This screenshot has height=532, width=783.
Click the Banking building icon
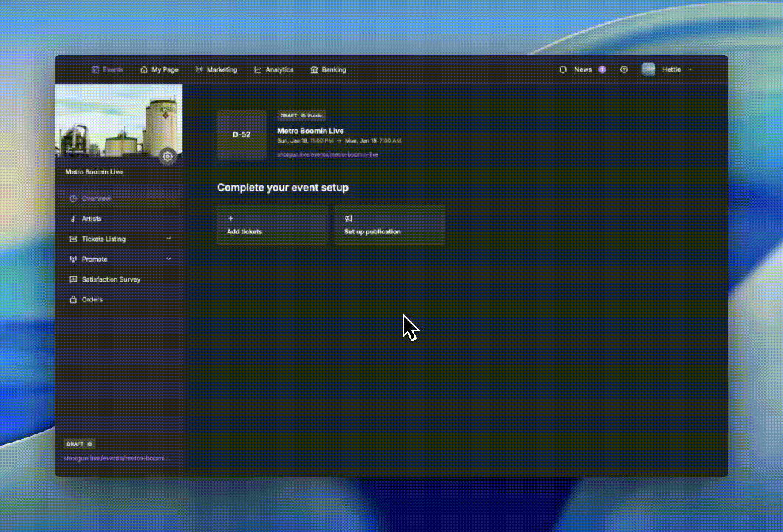[314, 70]
